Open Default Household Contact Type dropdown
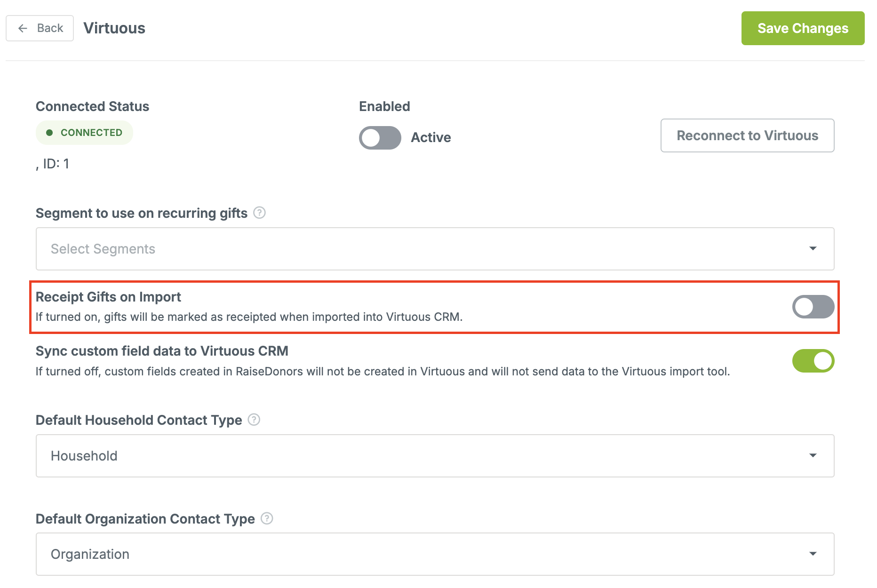877x588 pixels. click(x=435, y=456)
